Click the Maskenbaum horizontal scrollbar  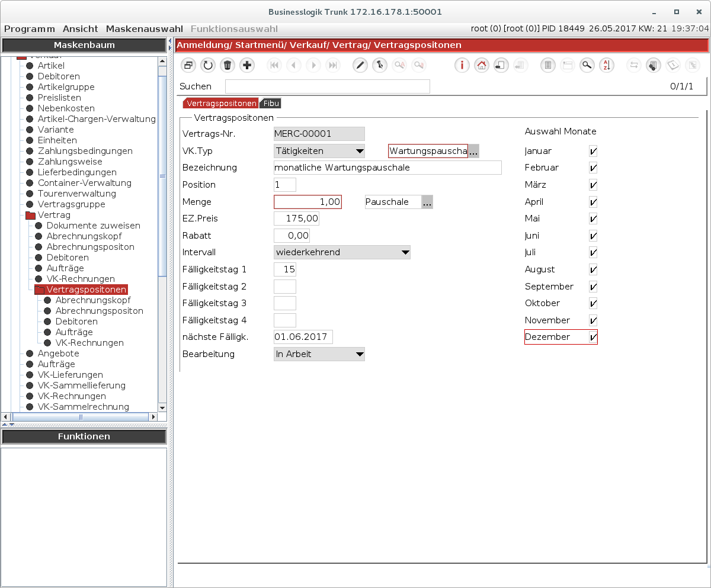[x=81, y=417]
